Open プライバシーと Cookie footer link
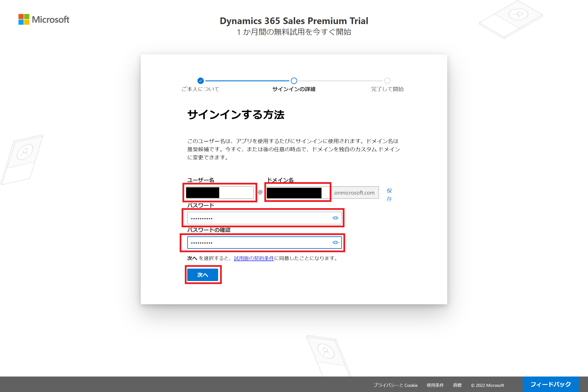Viewport: 588px width, 392px height. click(395, 385)
